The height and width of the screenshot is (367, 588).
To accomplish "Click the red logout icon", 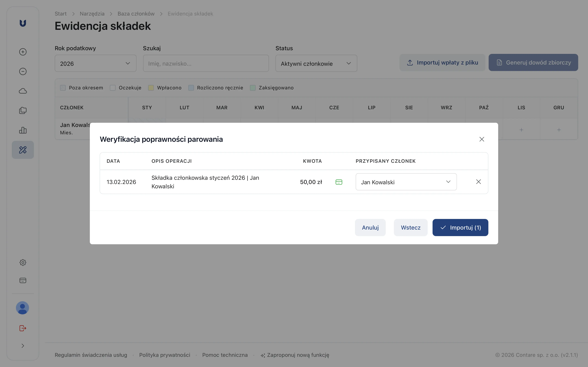I will [23, 328].
